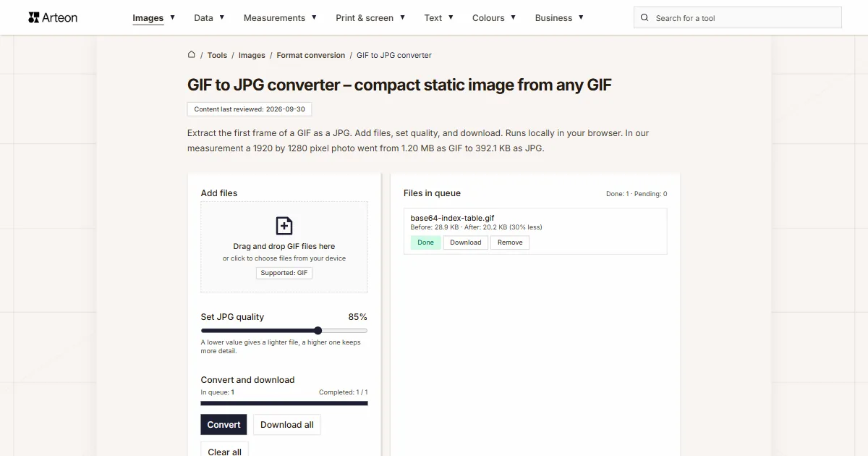Click the Files in queue heading
The width and height of the screenshot is (868, 456).
coord(432,193)
